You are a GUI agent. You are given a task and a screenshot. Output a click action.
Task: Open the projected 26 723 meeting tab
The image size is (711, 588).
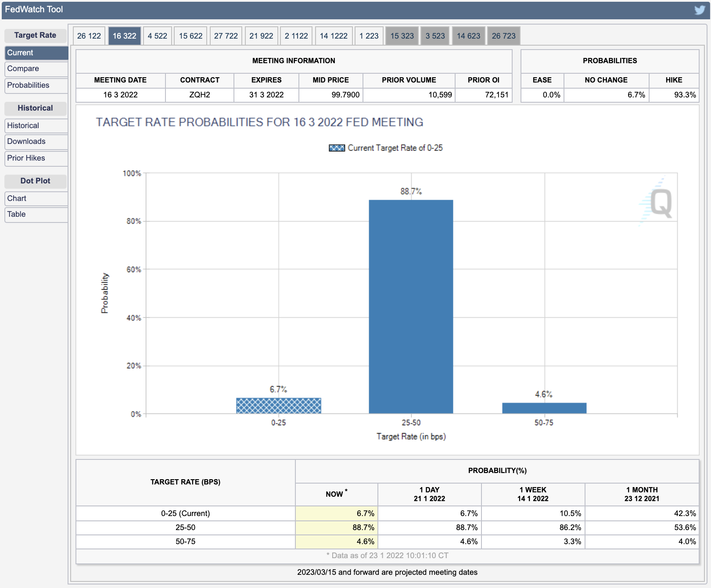[x=504, y=36]
